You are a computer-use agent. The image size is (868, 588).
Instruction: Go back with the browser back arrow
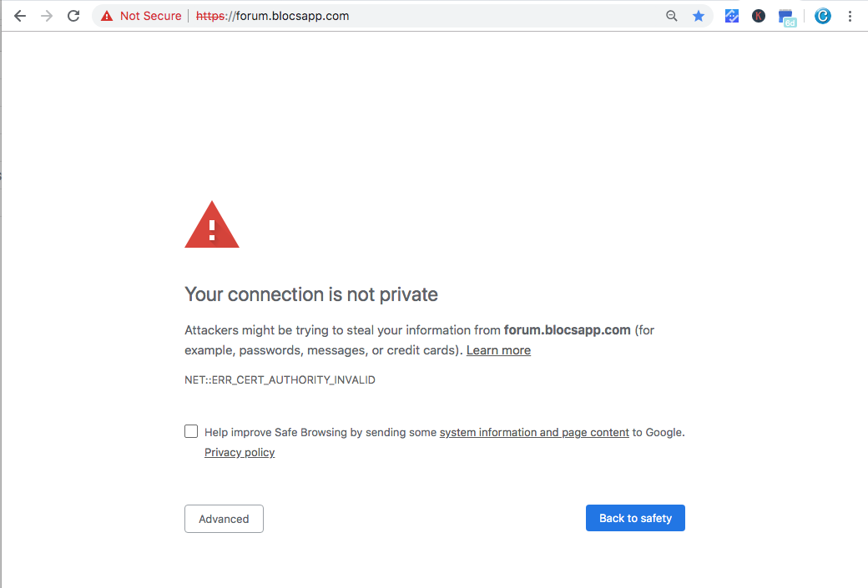tap(20, 16)
